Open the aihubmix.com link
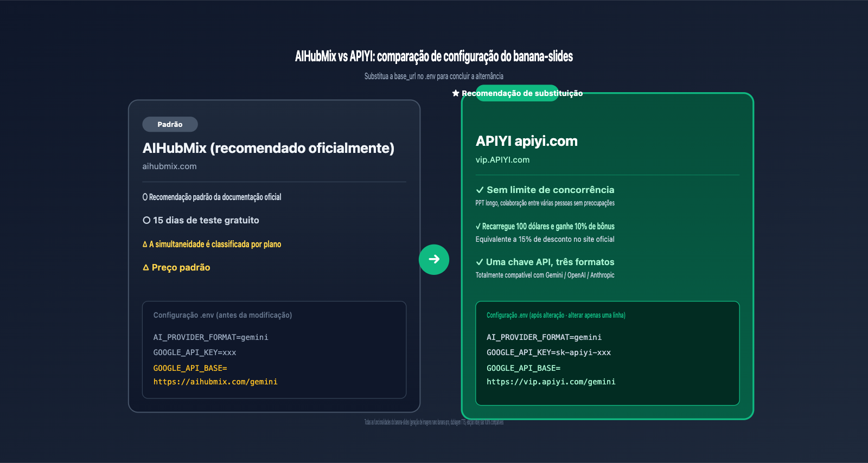 click(169, 166)
